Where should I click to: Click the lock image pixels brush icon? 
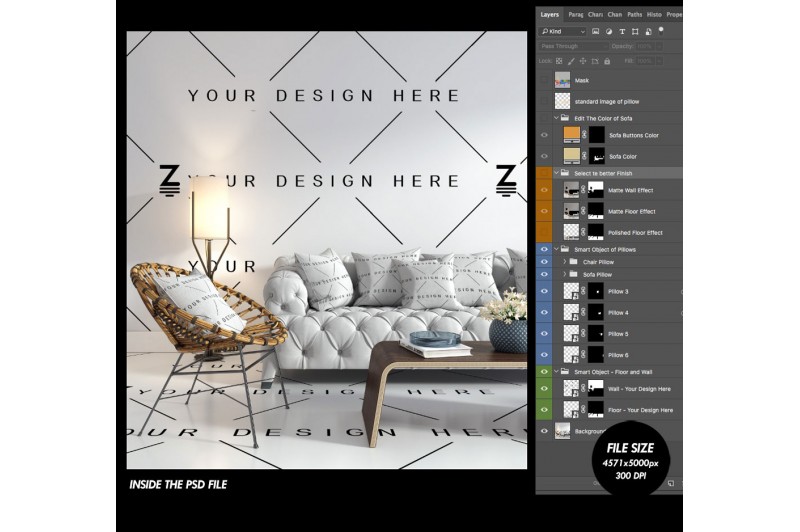(570, 60)
